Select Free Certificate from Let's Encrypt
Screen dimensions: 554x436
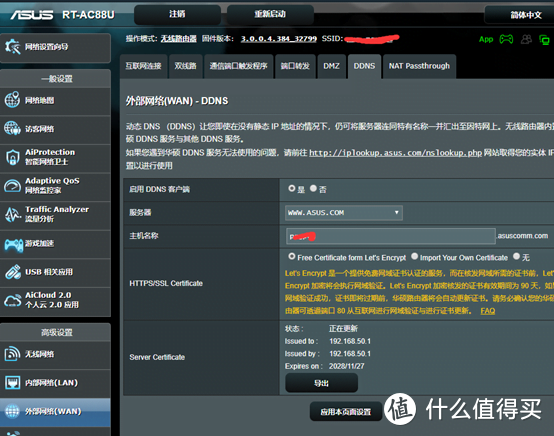click(291, 256)
